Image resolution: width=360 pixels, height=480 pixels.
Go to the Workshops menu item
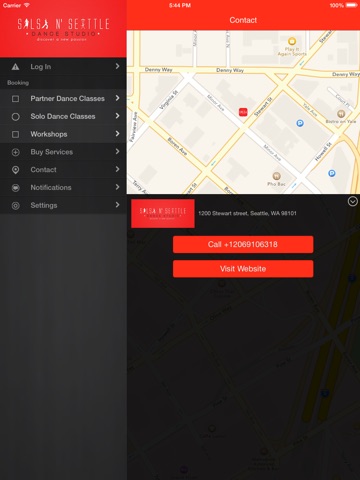click(x=63, y=134)
